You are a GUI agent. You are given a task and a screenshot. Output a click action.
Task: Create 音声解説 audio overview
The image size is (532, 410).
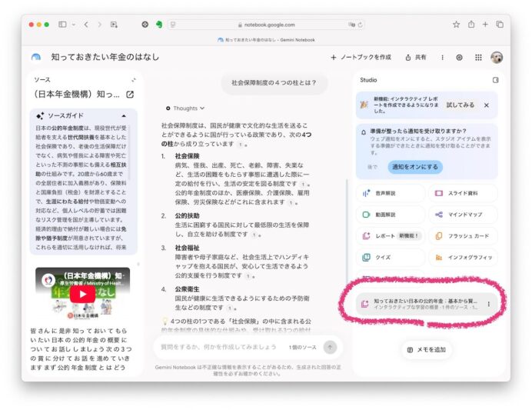coord(391,193)
